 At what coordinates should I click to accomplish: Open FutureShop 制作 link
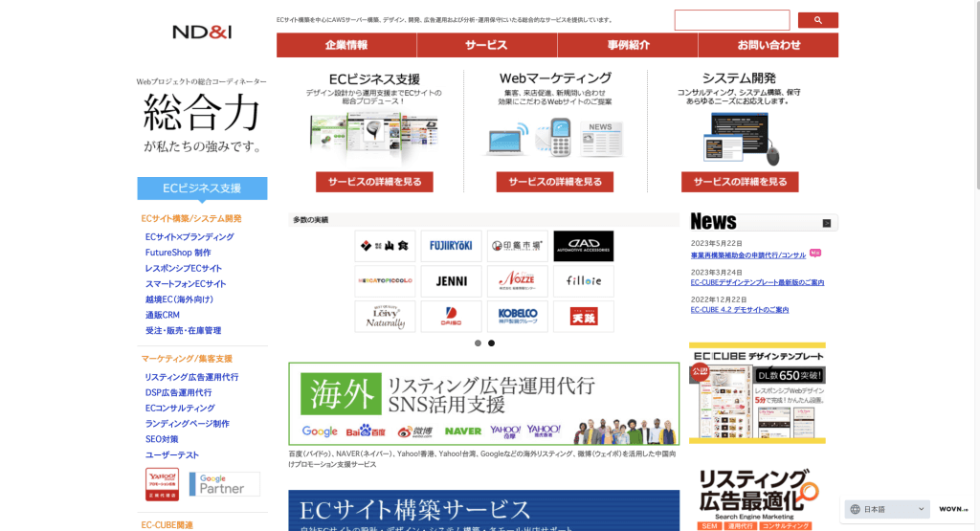pos(178,253)
